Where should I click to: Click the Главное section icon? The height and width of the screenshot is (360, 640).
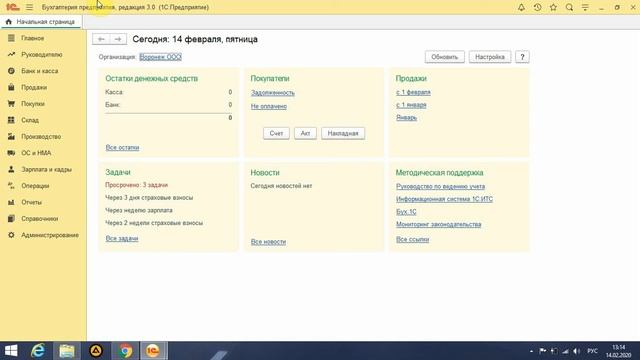pos(11,38)
